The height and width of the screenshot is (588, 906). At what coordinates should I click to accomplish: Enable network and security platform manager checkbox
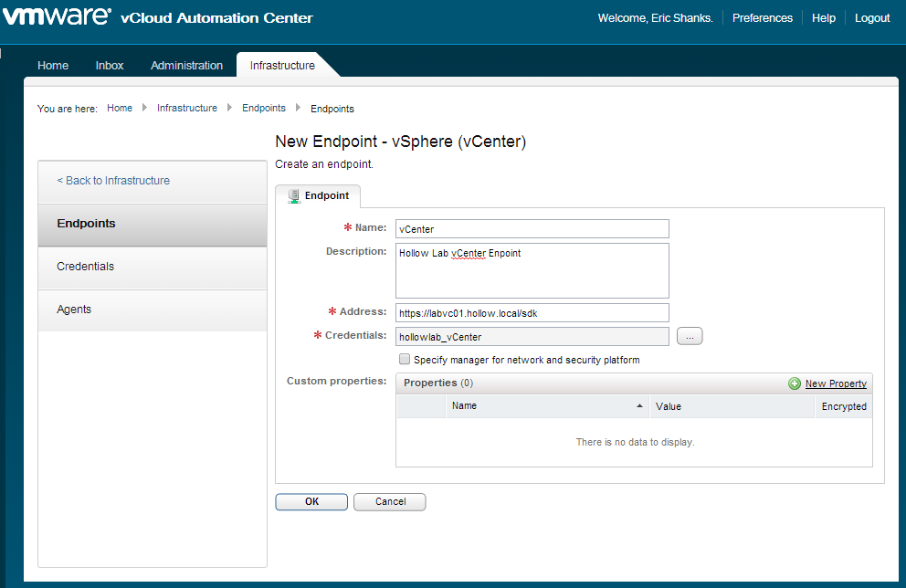tap(405, 360)
